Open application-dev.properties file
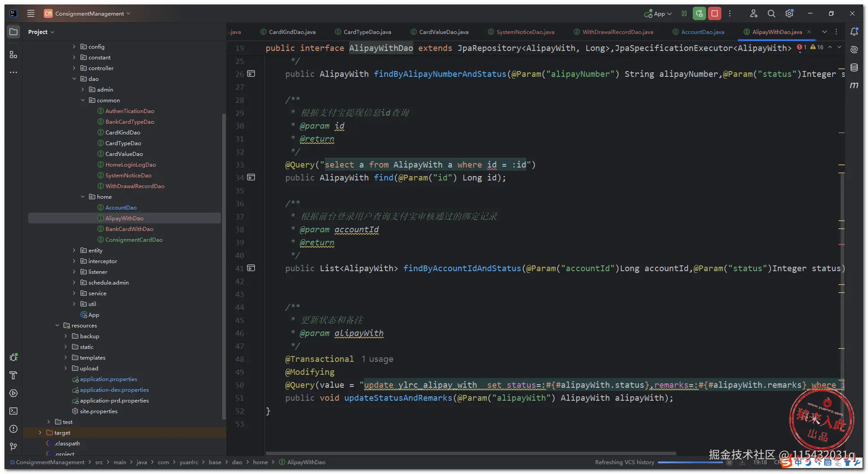The image size is (868, 474). pyautogui.click(x=114, y=390)
